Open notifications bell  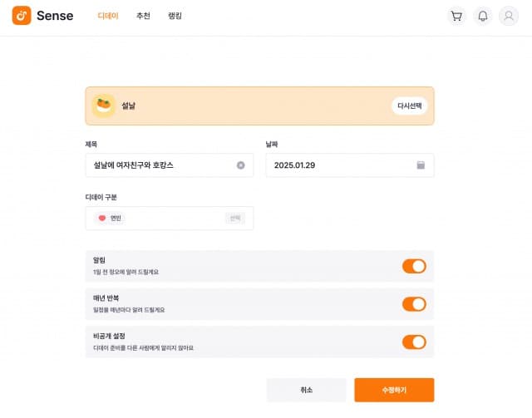tap(482, 16)
